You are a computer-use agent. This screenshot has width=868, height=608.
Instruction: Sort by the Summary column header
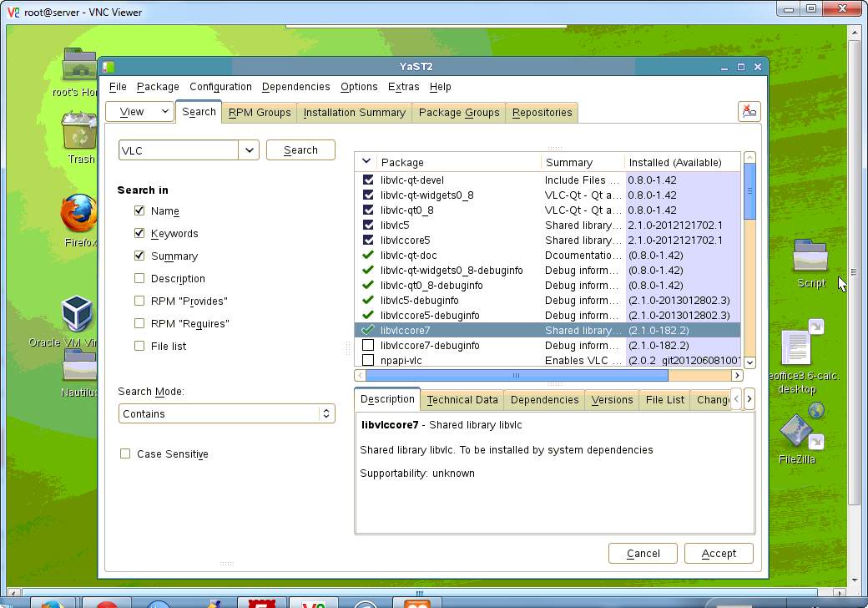tap(583, 162)
